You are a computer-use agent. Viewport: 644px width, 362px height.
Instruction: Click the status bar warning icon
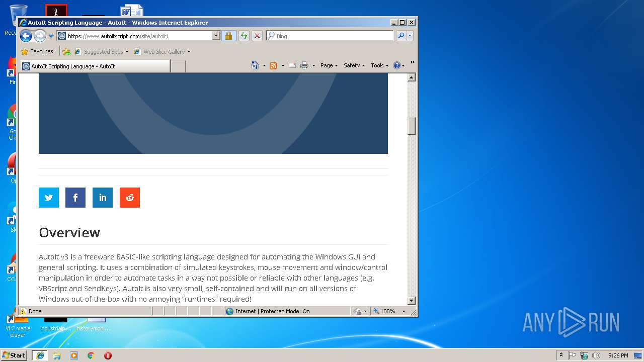(x=23, y=311)
